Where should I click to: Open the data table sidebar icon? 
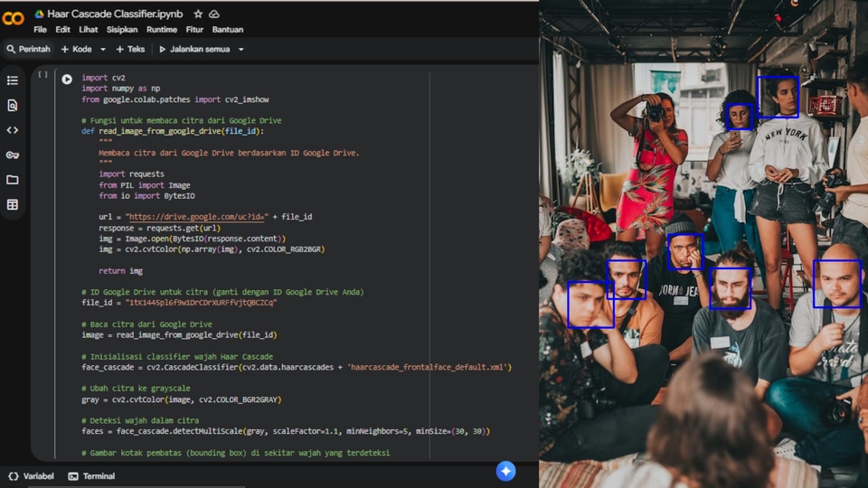point(13,205)
